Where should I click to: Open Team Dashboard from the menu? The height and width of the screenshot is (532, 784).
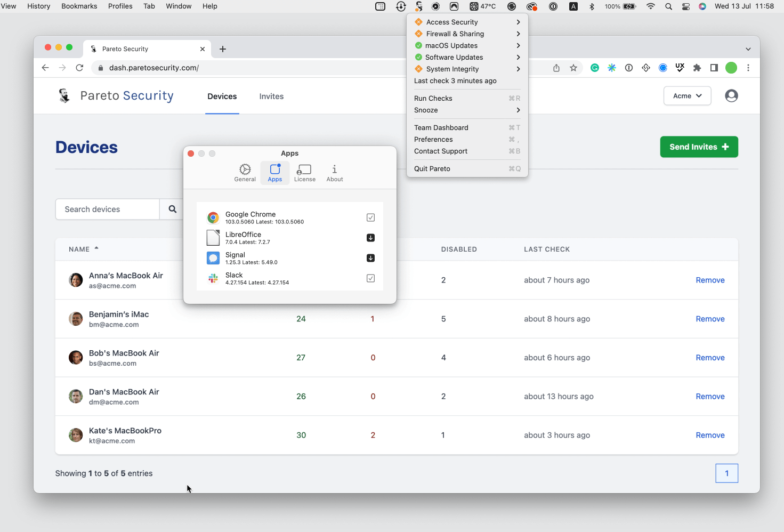point(467,127)
